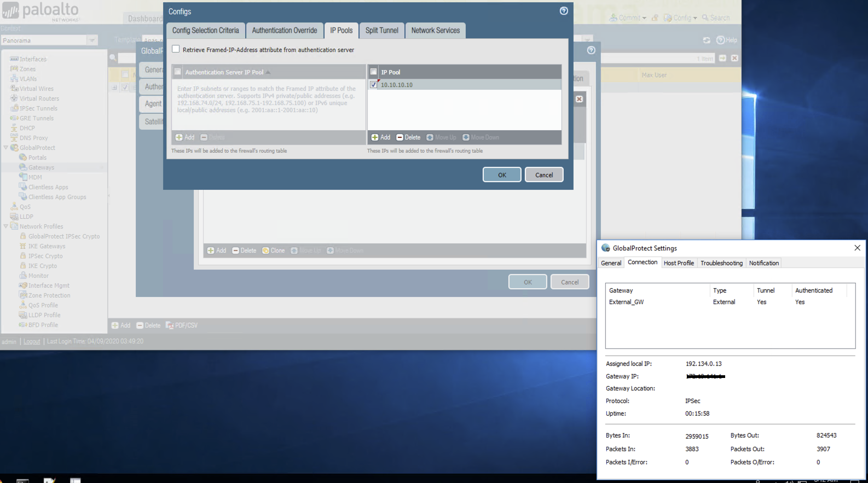Select the External_GW gateway row
Image resolution: width=868 pixels, height=483 pixels.
click(730, 302)
